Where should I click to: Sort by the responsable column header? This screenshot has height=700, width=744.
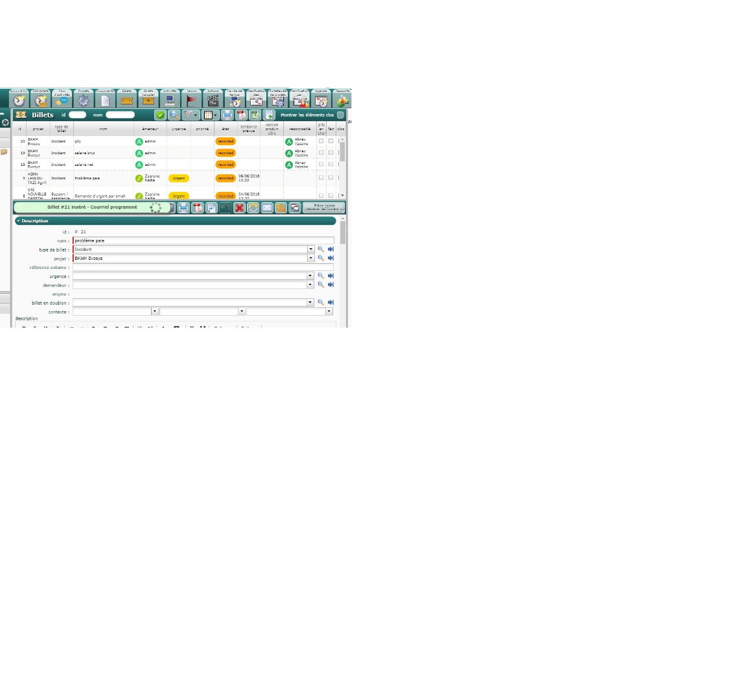coord(300,128)
